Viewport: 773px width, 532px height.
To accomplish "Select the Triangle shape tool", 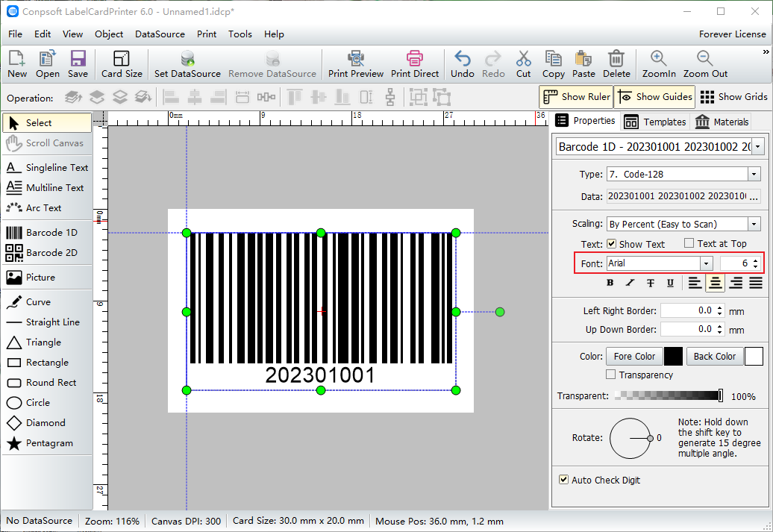I will [x=47, y=342].
